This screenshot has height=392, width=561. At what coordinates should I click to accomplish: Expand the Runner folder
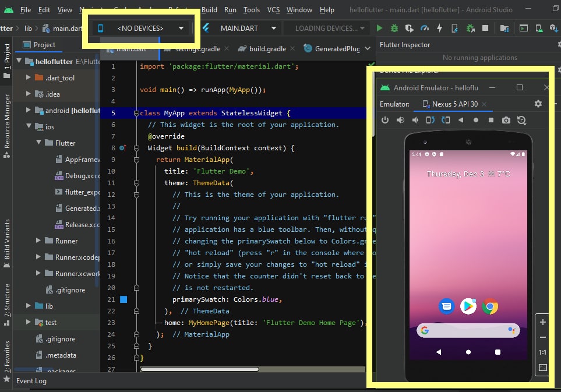(x=38, y=241)
